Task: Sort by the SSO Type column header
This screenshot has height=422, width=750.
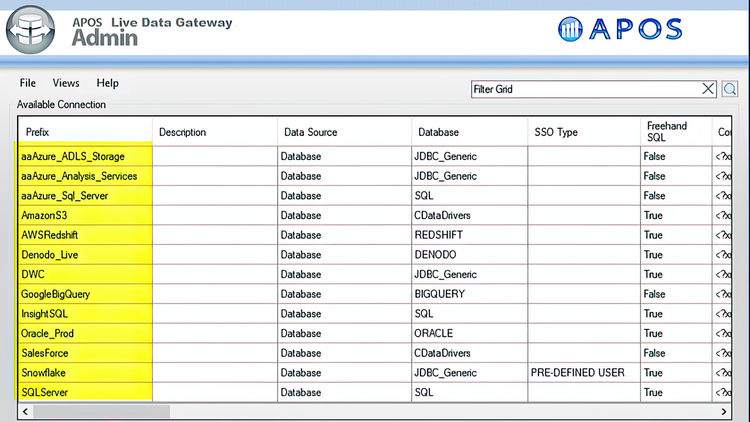Action: [x=584, y=132]
